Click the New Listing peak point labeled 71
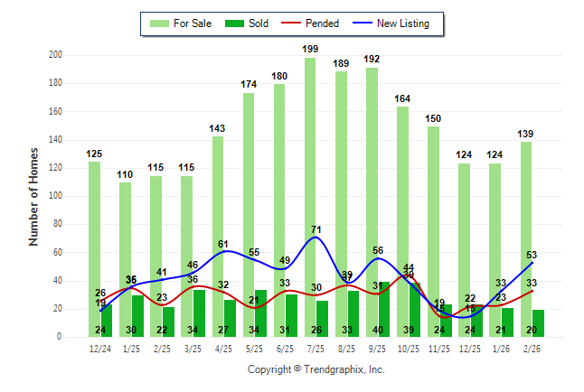This screenshot has height=392, width=584. point(316,238)
